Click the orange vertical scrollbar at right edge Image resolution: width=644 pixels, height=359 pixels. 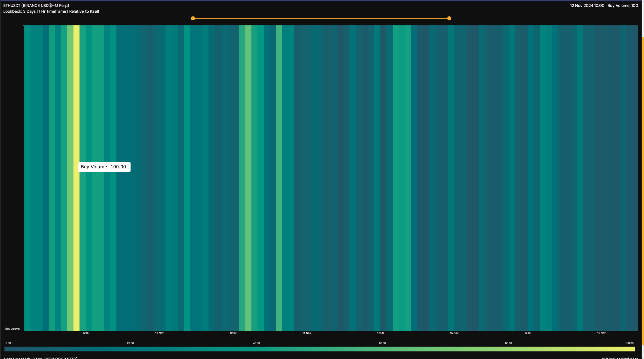pos(643,191)
